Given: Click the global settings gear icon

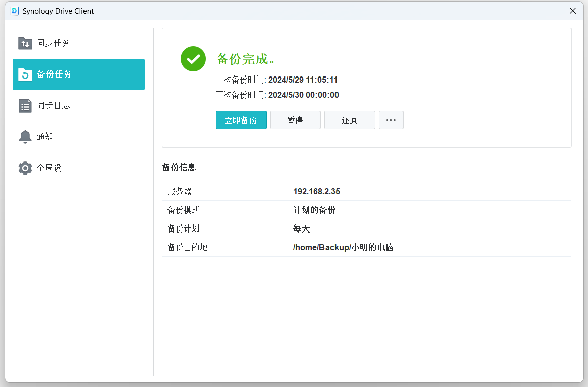Looking at the screenshot, I should pos(25,168).
